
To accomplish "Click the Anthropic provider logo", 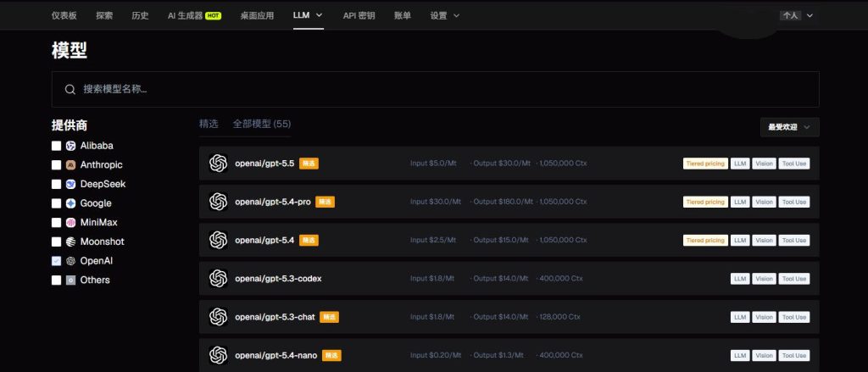I will [71, 165].
